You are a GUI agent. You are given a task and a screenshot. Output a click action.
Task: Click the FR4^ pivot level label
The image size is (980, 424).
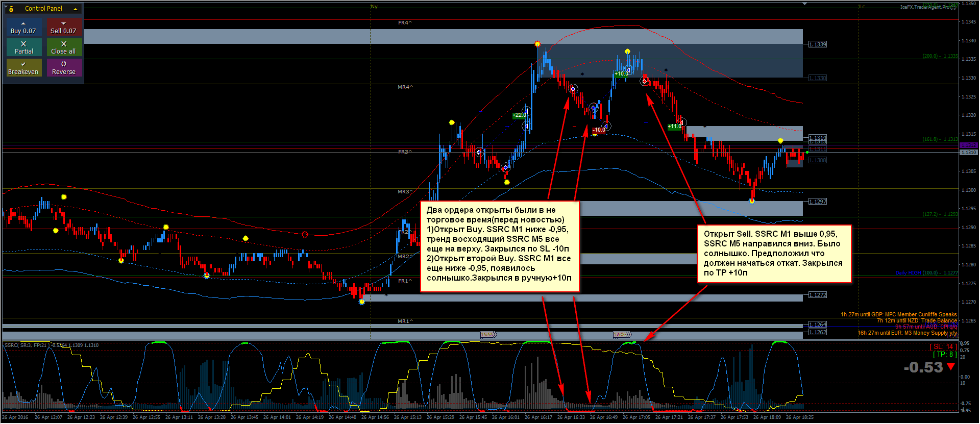pos(405,23)
